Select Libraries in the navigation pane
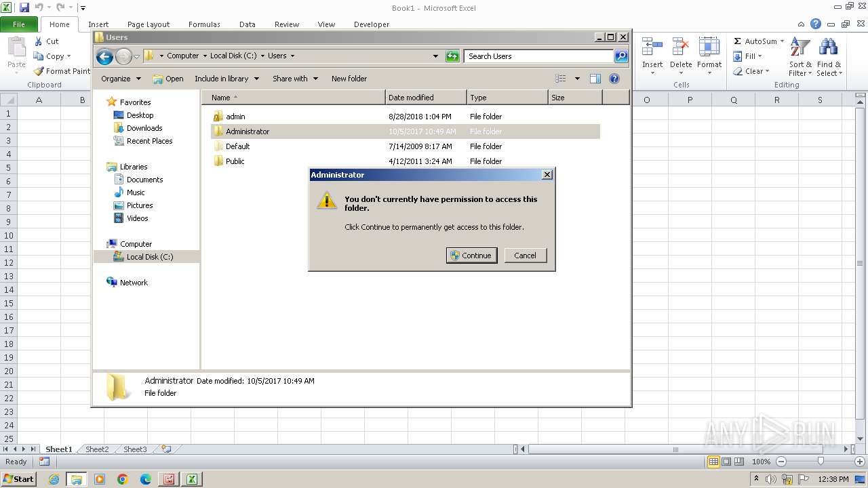 tap(134, 167)
